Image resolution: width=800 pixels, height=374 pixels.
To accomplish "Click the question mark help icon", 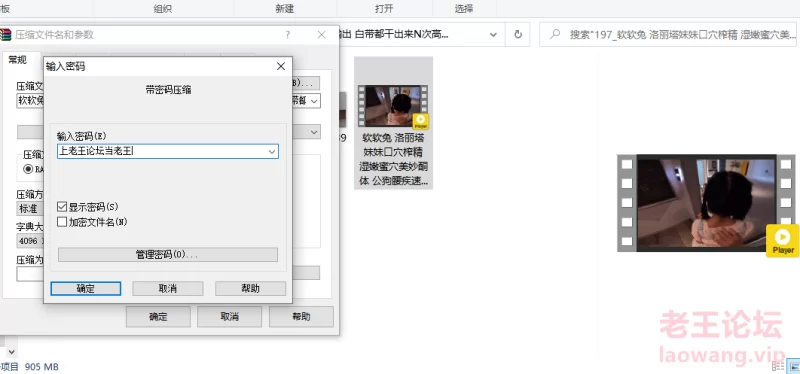I will pos(288,35).
